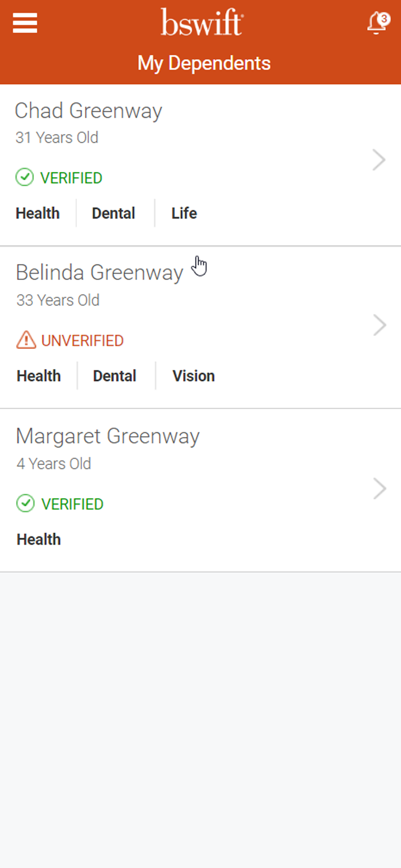Expand Margaret Greenway's details chevron
Image resolution: width=401 pixels, height=868 pixels.
point(379,489)
